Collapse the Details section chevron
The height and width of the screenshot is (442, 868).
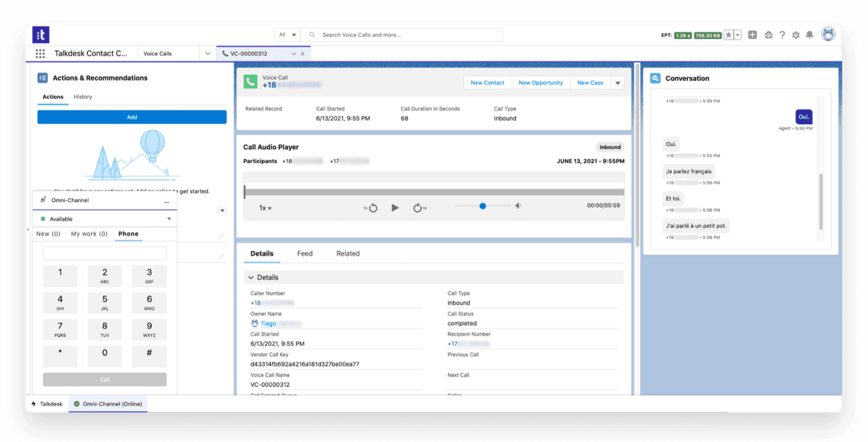[x=251, y=277]
